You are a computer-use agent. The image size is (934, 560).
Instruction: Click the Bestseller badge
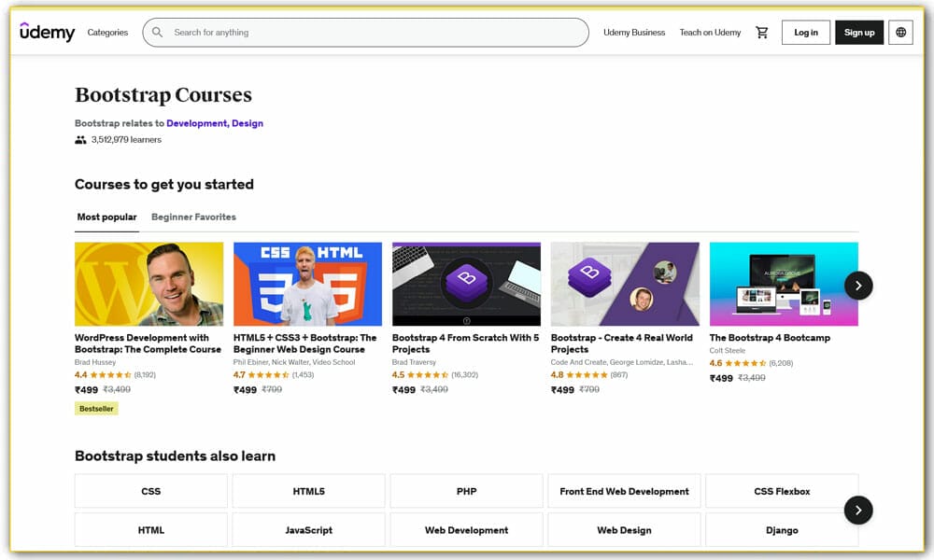coord(95,408)
